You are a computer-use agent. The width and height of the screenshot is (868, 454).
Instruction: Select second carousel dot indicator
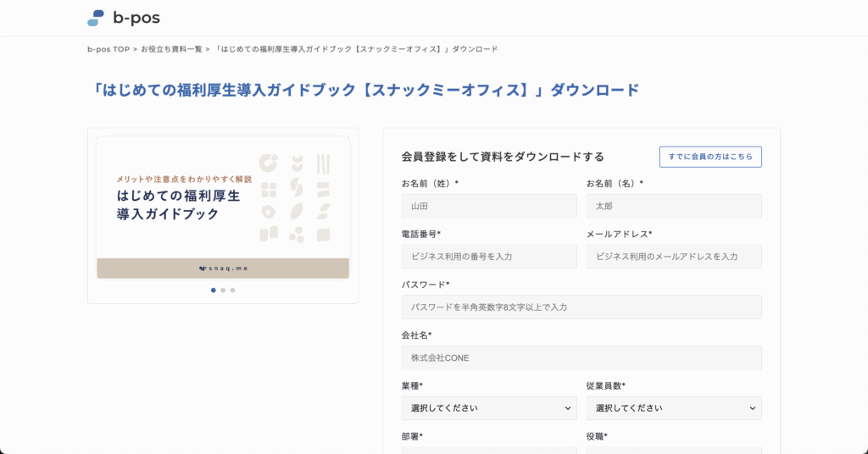(x=223, y=291)
